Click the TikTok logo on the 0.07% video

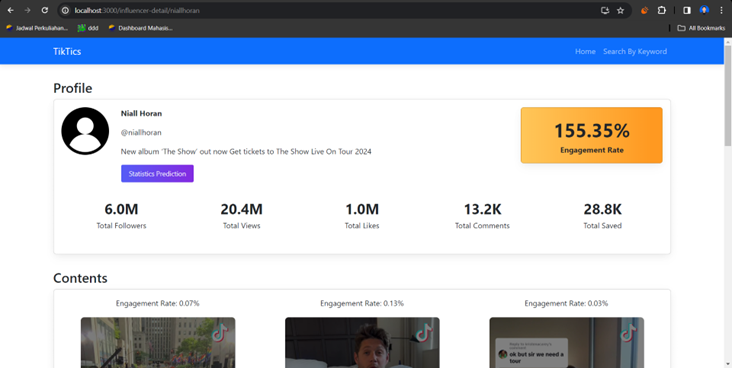click(220, 333)
